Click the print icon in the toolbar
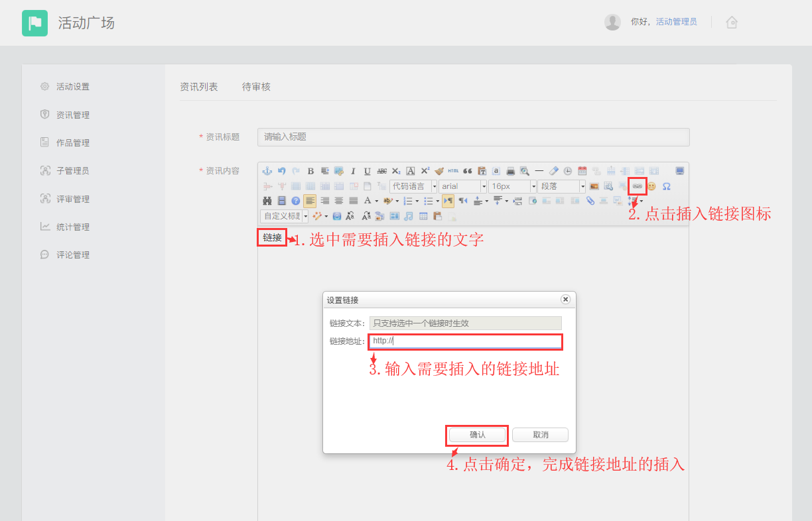This screenshot has width=812, height=521. tap(510, 171)
